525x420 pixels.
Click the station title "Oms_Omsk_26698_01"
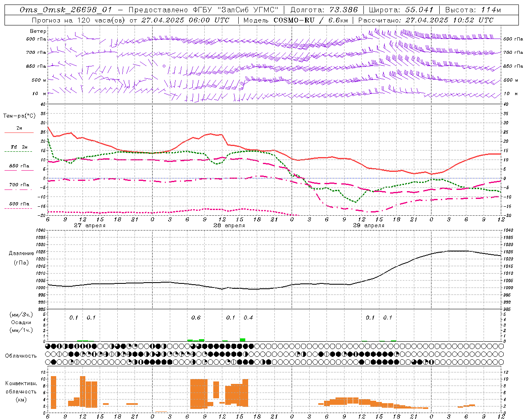point(66,10)
